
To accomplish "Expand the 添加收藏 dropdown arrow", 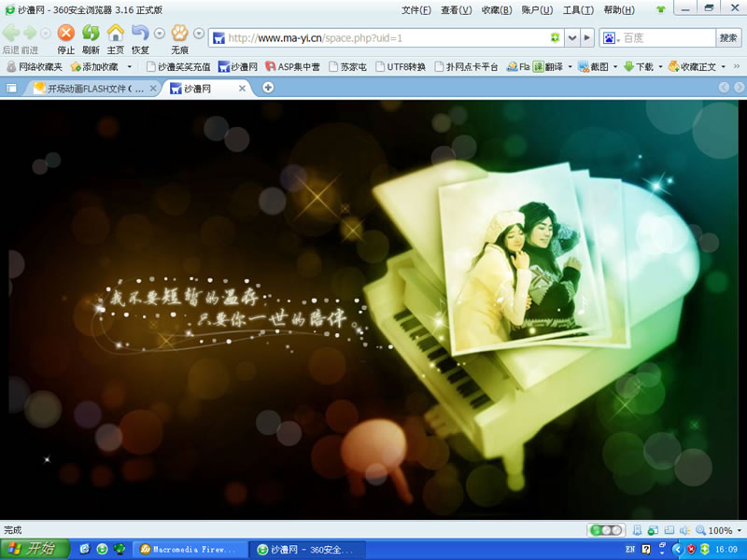I will [129, 67].
